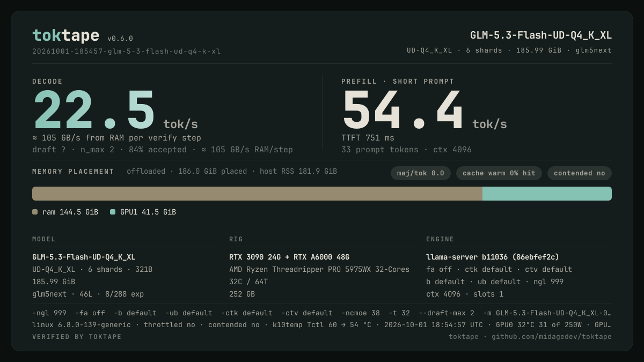The width and height of the screenshot is (644, 362).
Task: Click the cache warm 0% hit badge
Action: 499,173
